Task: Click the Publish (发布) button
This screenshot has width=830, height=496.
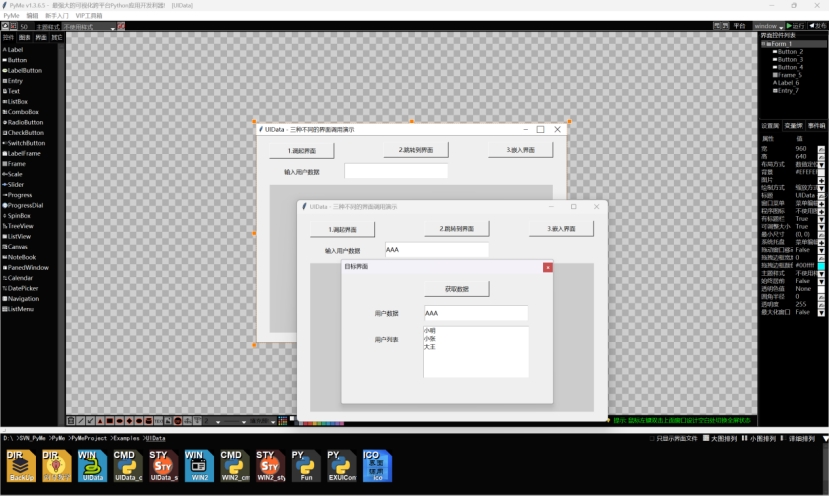Action: [817, 26]
